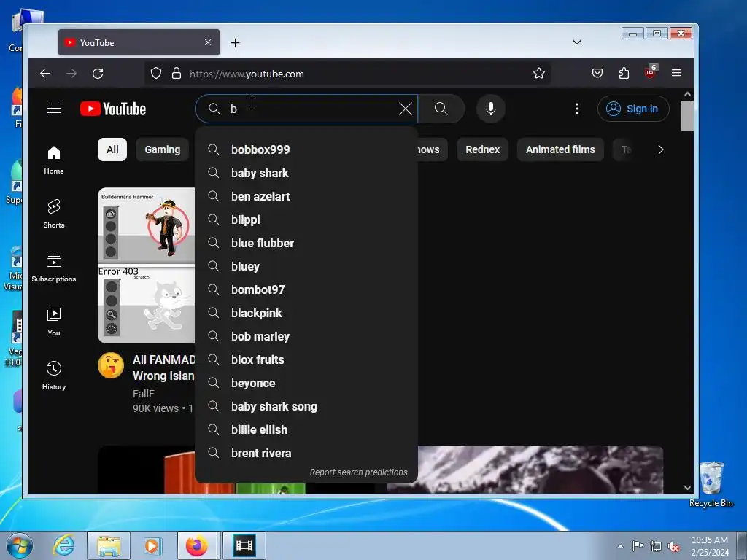Open the Firefox hamburger application menu
747x560 pixels.
[676, 73]
